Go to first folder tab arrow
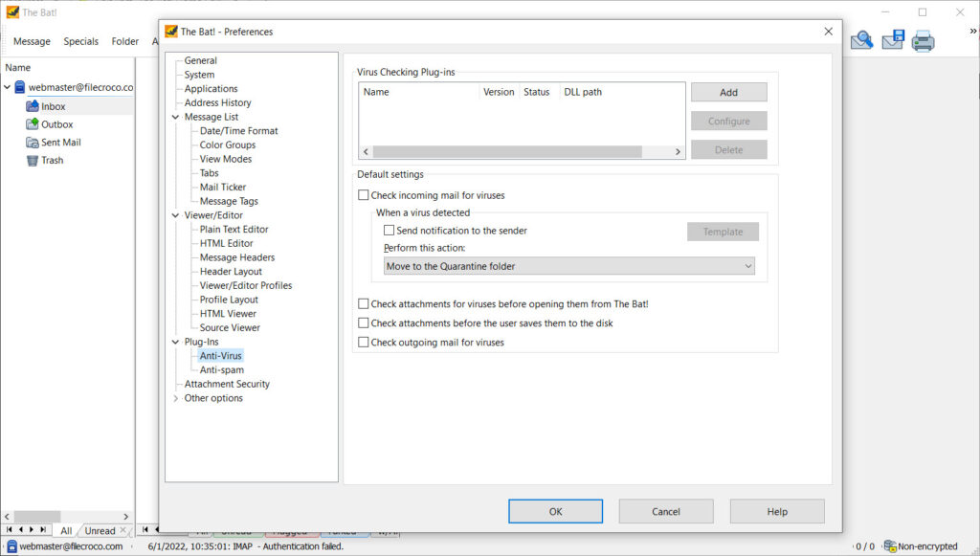This screenshot has height=556, width=980. click(x=10, y=530)
